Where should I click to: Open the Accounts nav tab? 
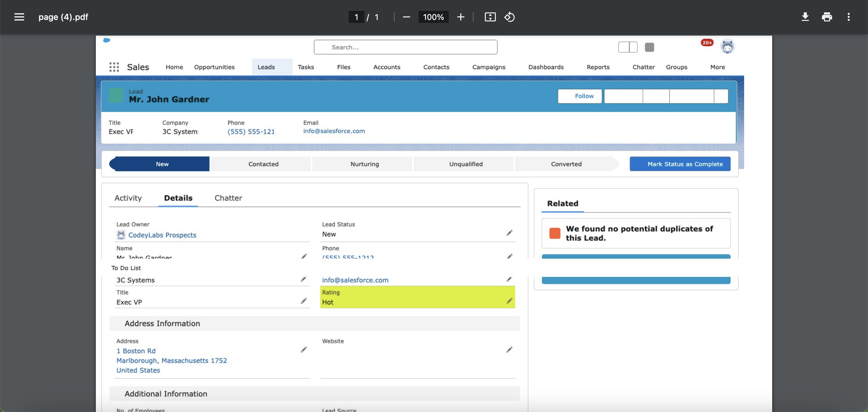pyautogui.click(x=386, y=67)
